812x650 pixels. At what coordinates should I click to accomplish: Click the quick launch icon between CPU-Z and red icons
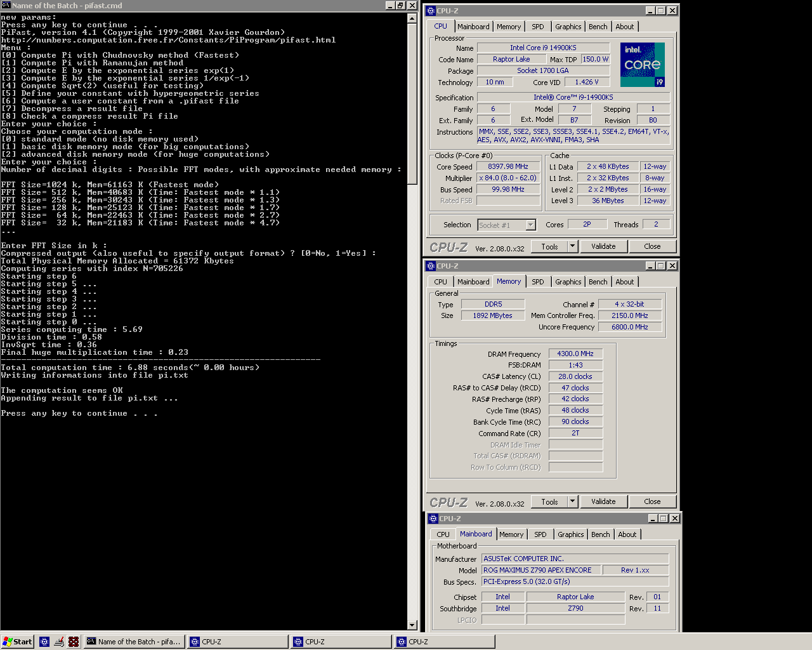click(x=59, y=642)
